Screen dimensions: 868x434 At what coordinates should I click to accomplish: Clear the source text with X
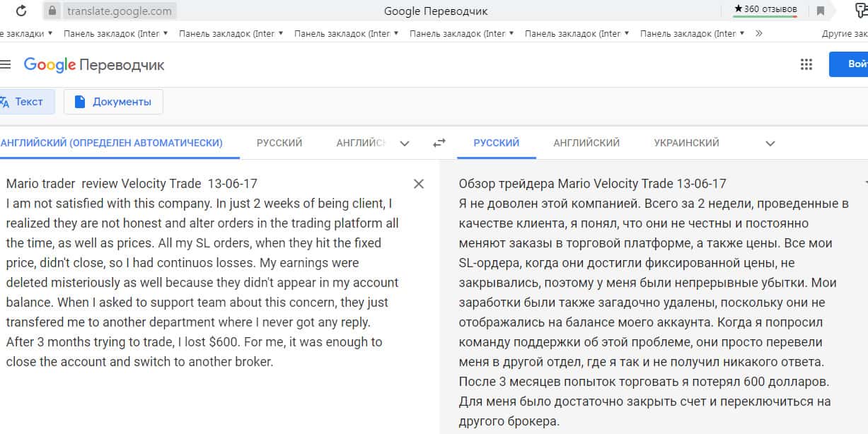(419, 184)
